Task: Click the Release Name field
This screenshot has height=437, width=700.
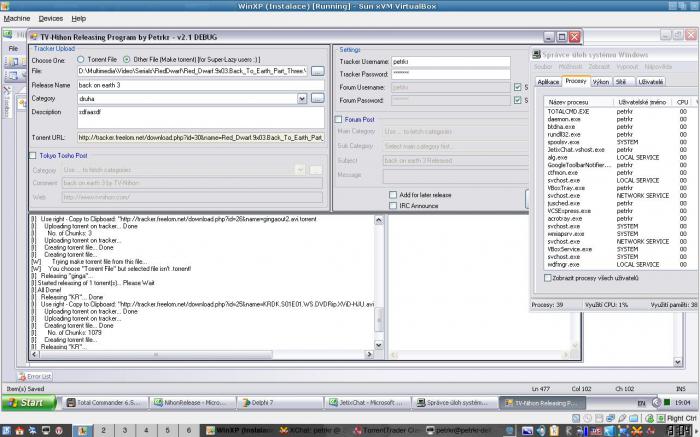Action: pos(201,85)
